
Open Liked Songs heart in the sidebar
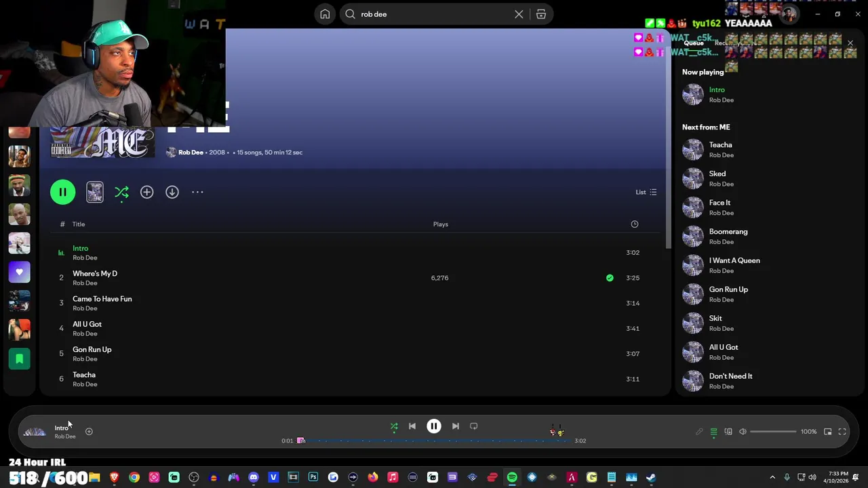pyautogui.click(x=19, y=272)
